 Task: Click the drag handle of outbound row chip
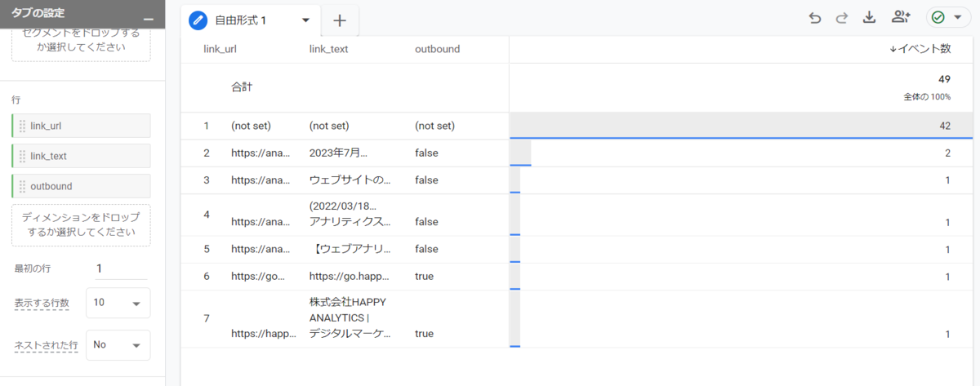(x=22, y=186)
